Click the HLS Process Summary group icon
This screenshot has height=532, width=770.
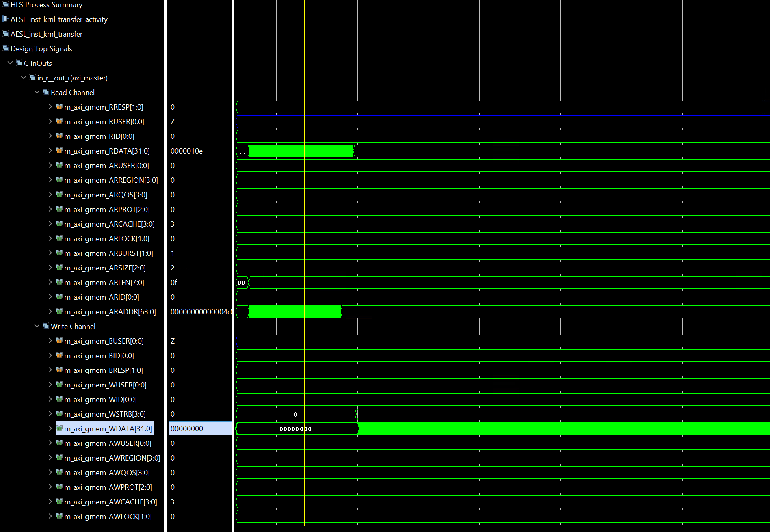(x=6, y=4)
